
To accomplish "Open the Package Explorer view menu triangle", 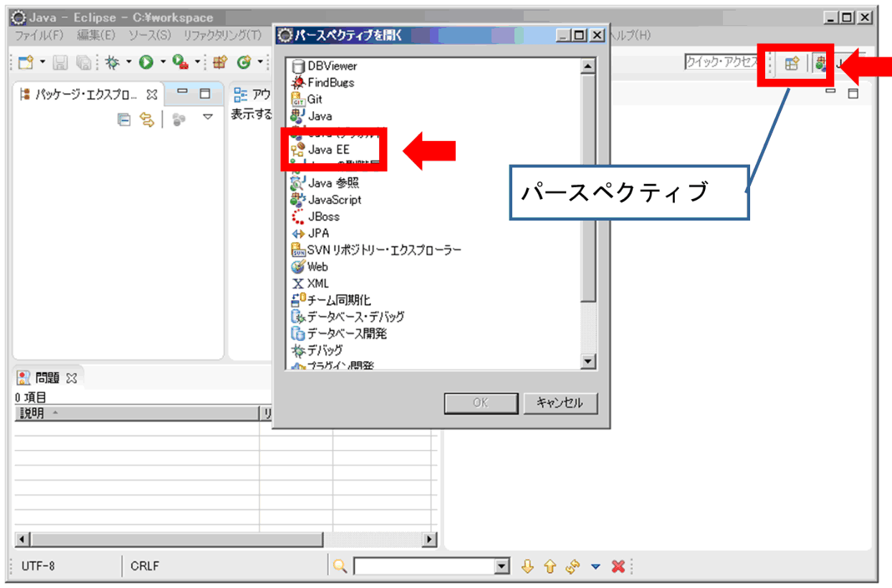I will 208,117.
